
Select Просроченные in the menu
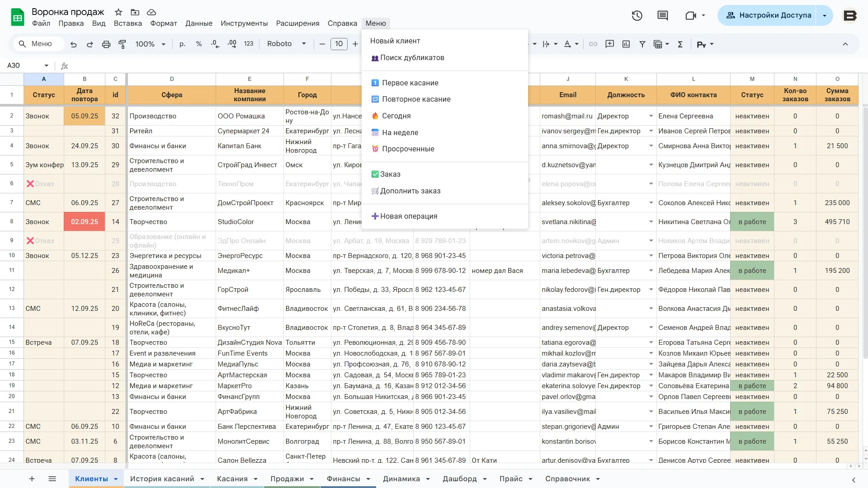pyautogui.click(x=408, y=149)
